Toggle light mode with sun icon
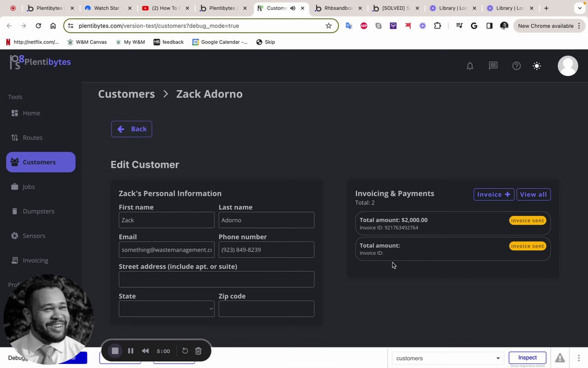 coord(537,66)
